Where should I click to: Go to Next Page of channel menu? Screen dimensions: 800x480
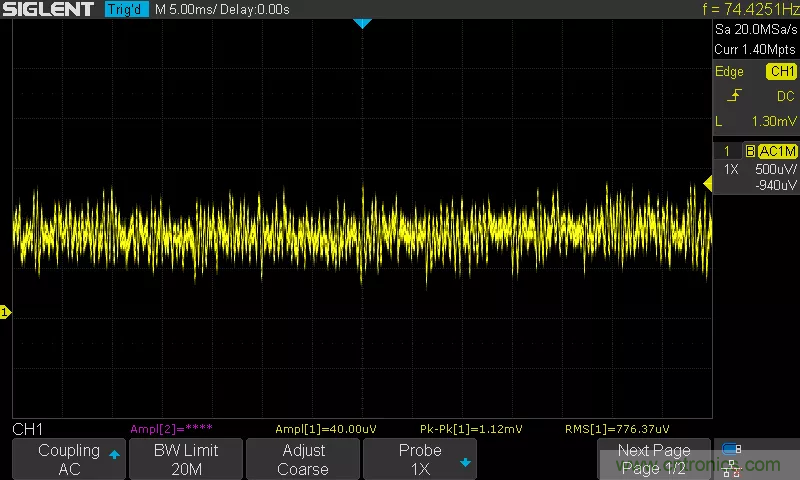click(654, 459)
